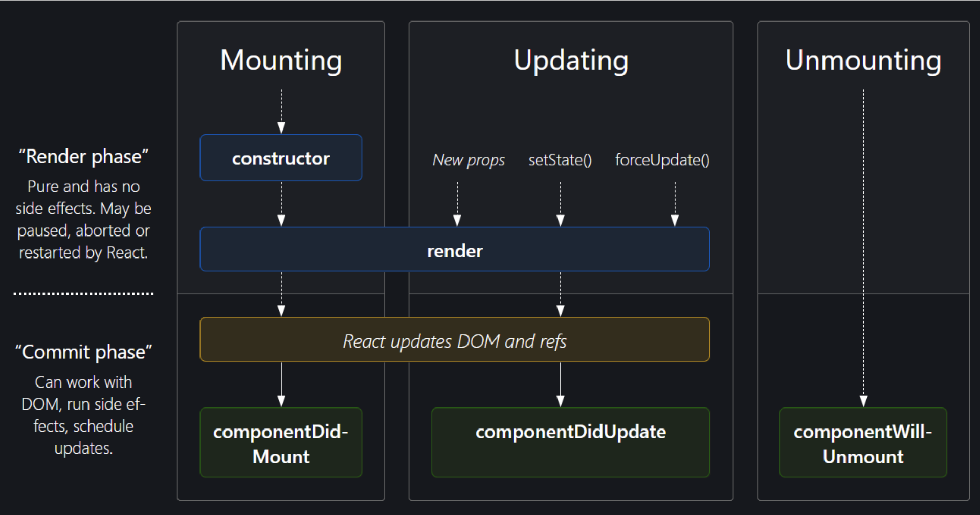
Task: Select the render method box
Action: (x=454, y=250)
